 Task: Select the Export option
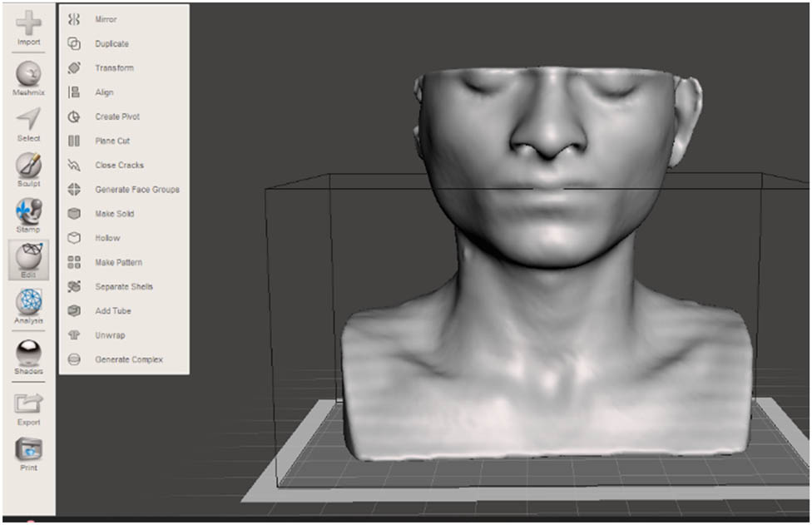tap(27, 405)
